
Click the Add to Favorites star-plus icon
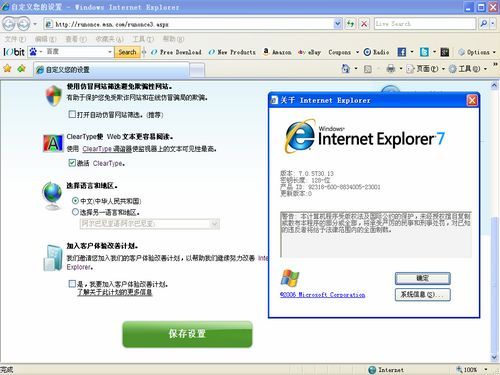point(22,69)
